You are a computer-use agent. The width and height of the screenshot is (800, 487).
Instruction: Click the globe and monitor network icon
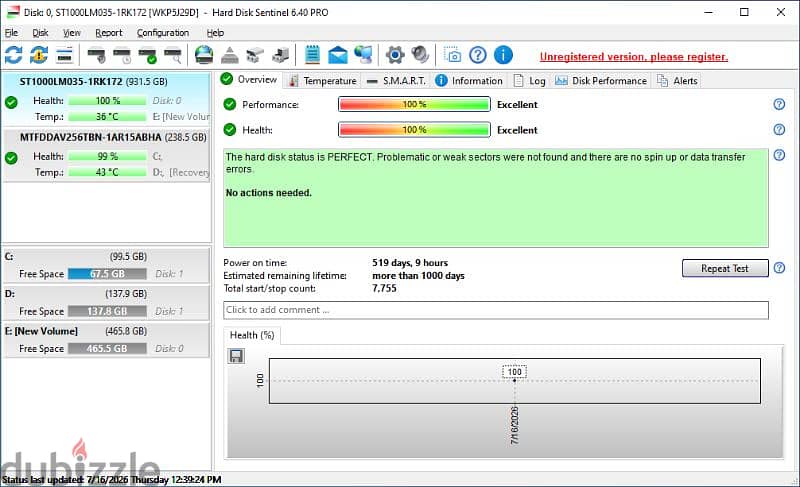coord(364,55)
